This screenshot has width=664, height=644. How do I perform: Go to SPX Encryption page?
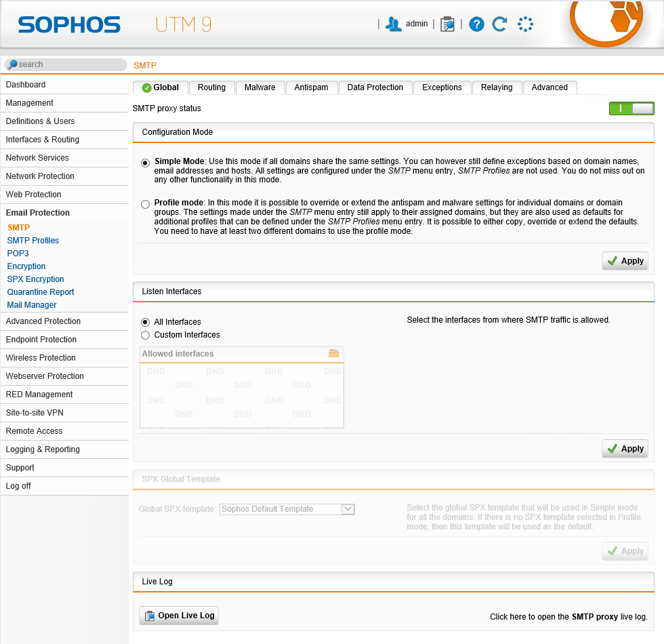point(35,279)
